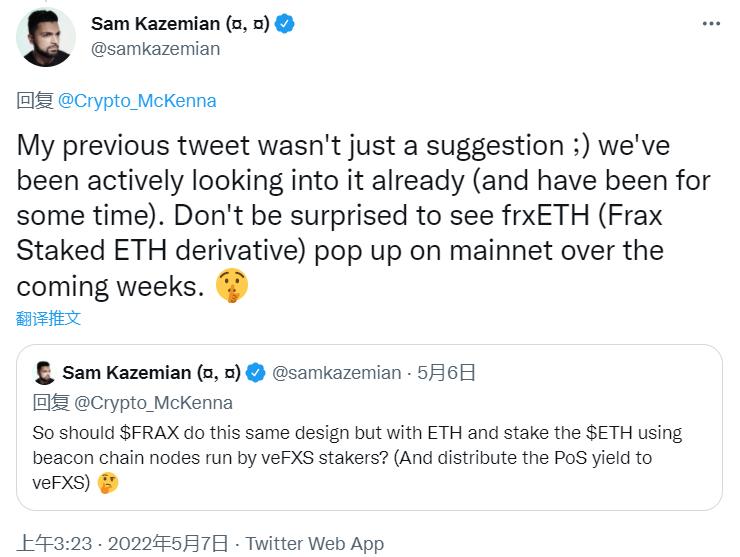Screen dimensions: 740x557
Task: Click the small avatar in the quoted tweet
Action: click(x=43, y=373)
